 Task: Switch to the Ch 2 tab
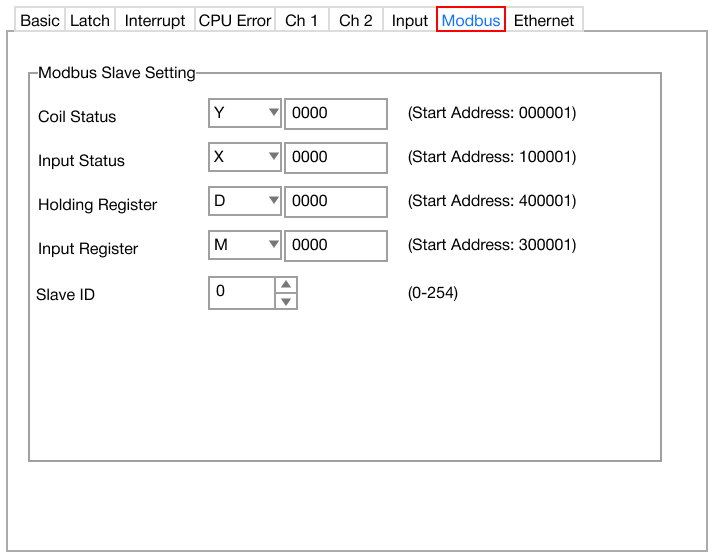coord(356,20)
